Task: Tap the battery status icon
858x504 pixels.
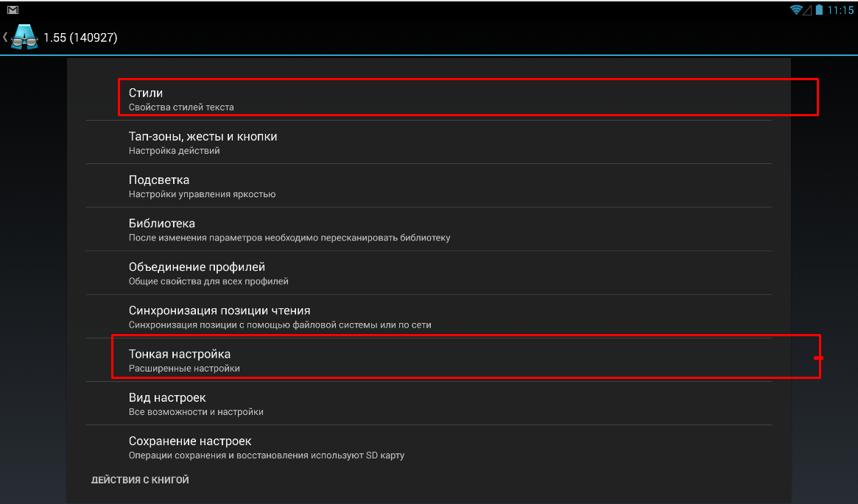Action: (x=819, y=10)
